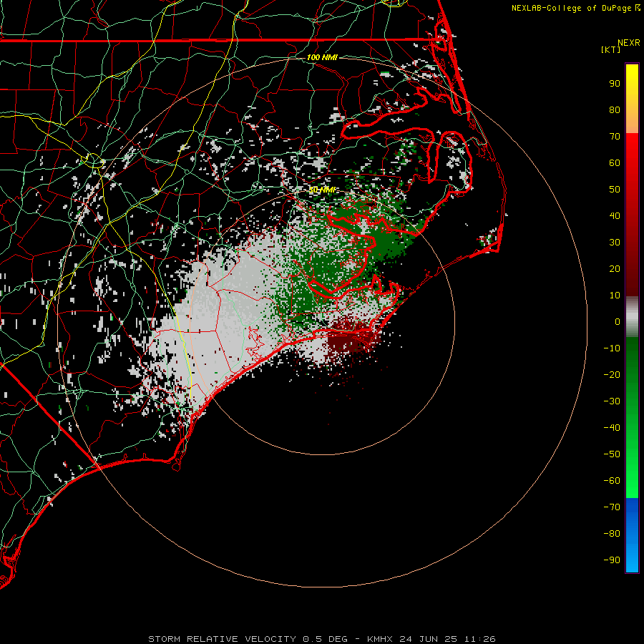Click the 70 value on velocity scale
Viewport: 644px width, 644px height.
tap(615, 137)
